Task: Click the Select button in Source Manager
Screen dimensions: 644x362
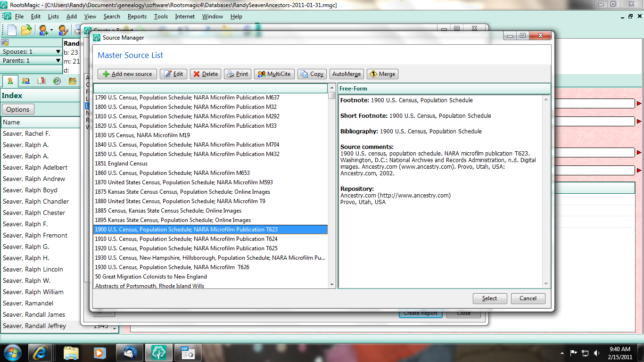Action: click(490, 298)
